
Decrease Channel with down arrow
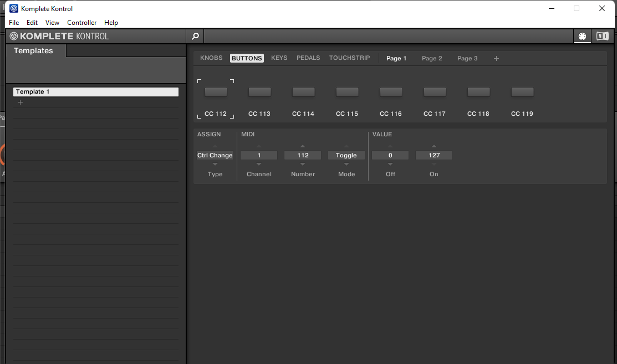point(259,165)
